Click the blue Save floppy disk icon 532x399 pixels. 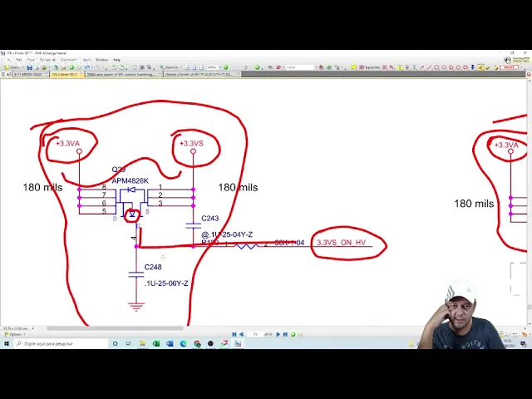click(x=30, y=67)
